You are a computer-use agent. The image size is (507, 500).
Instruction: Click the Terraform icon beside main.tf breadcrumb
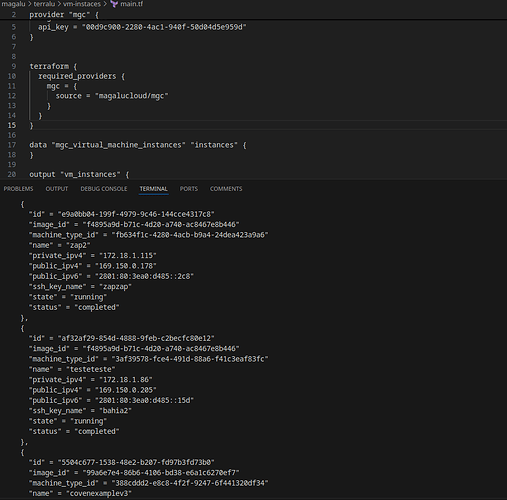[x=114, y=4]
